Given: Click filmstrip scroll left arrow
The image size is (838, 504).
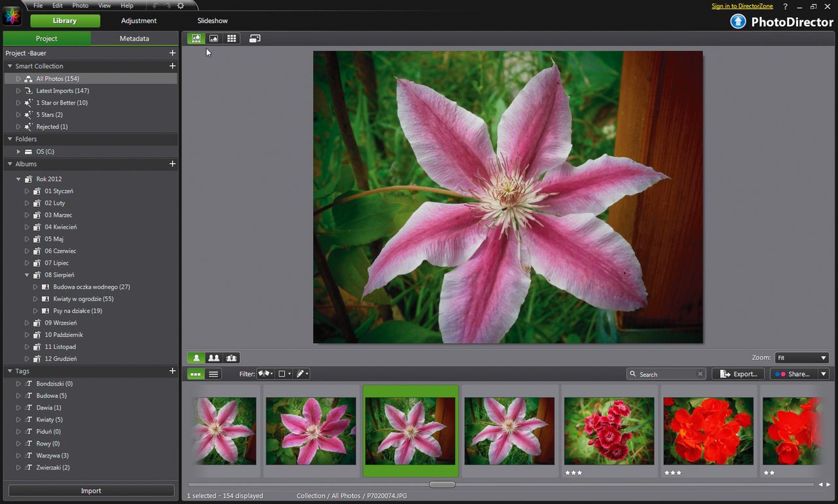Looking at the screenshot, I should pyautogui.click(x=820, y=484).
